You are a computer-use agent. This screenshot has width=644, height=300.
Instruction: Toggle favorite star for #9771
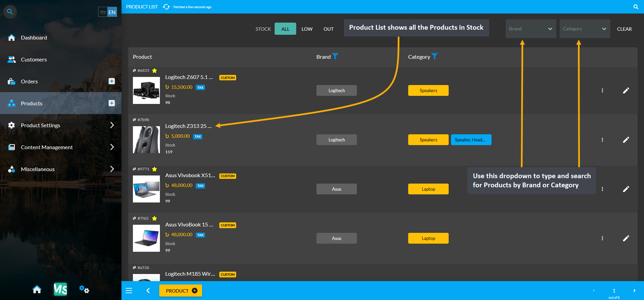[155, 169]
